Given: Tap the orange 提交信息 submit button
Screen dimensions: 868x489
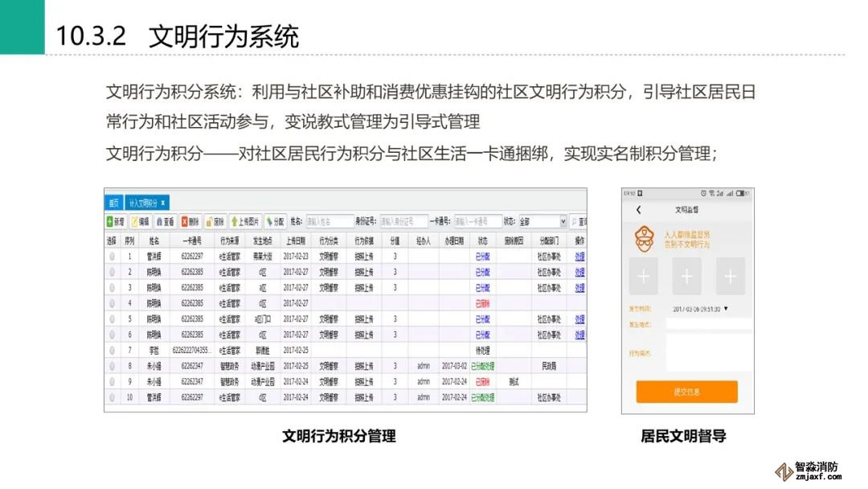Looking at the screenshot, I should 686,392.
